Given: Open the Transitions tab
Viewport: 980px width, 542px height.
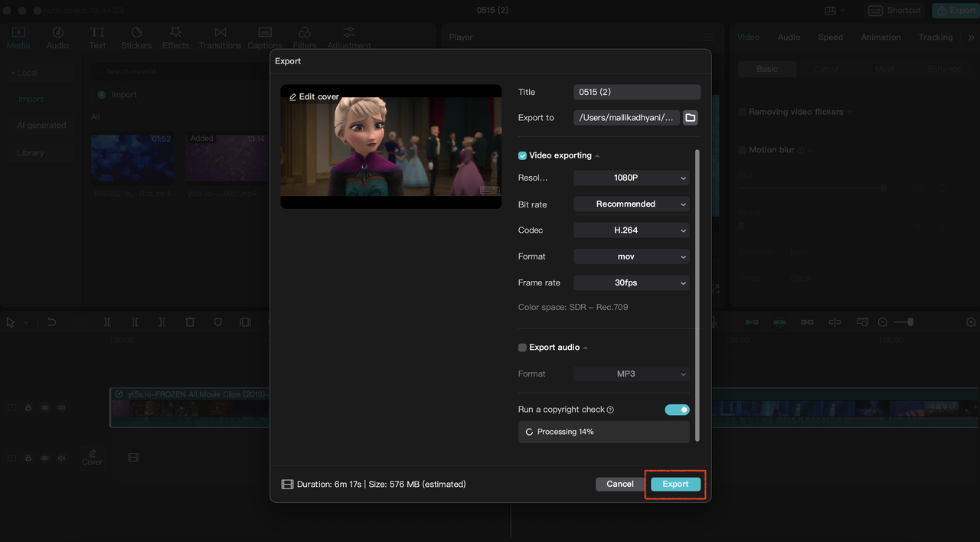Looking at the screenshot, I should coord(220,38).
